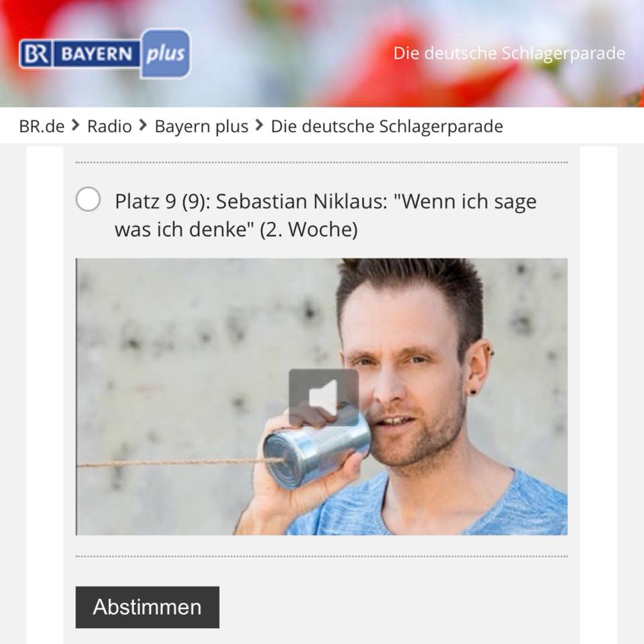The height and width of the screenshot is (644, 644).
Task: Open the Radio breadcrumb link
Action: 109,126
